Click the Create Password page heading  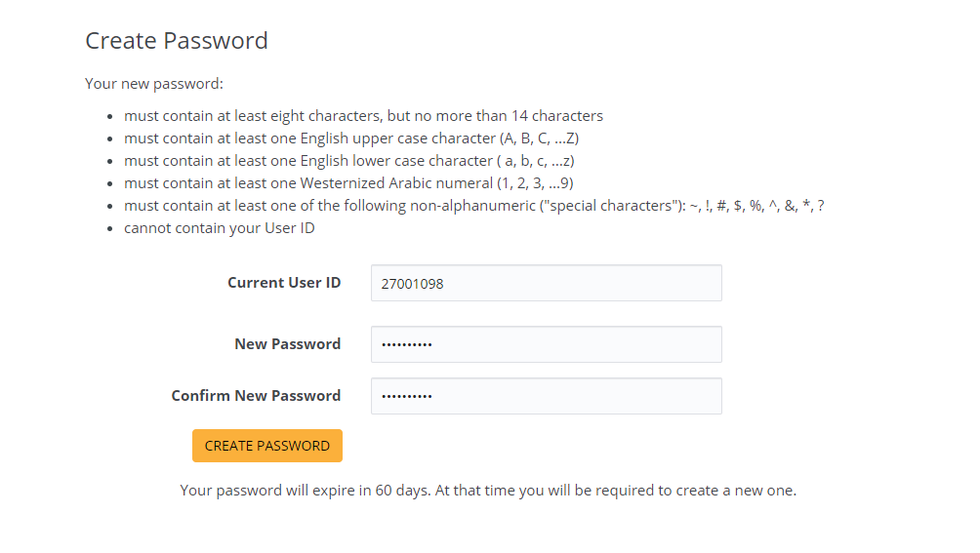(x=177, y=41)
